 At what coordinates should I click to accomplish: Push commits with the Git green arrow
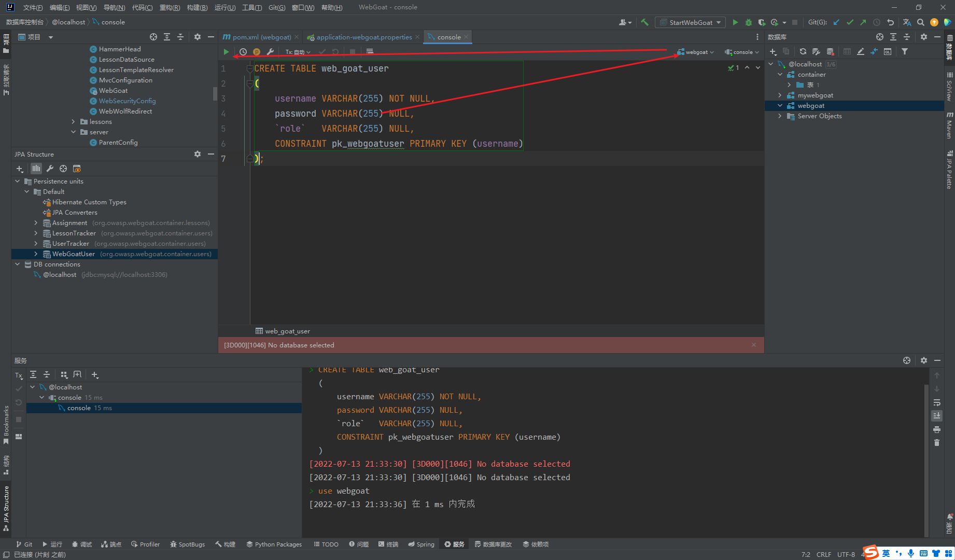(x=863, y=22)
